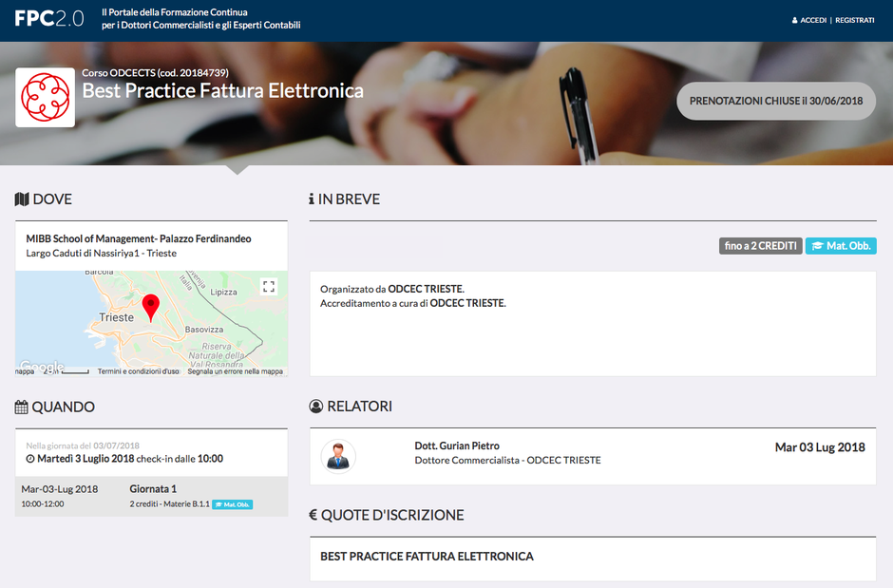Click the address Largo Caduti di Nassiriya1 - Trieste
Viewport: 893px width, 588px height.
tap(102, 254)
